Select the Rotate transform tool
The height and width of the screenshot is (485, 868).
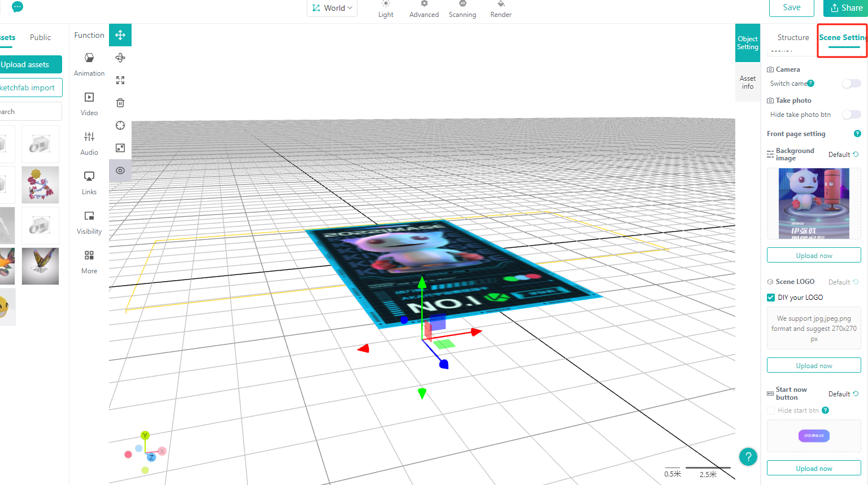120,58
